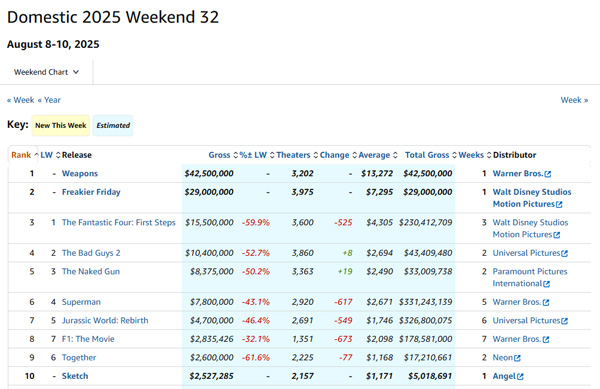This screenshot has height=389, width=600.
Task: Open external link icon beside Neon
Action: [x=517, y=358]
